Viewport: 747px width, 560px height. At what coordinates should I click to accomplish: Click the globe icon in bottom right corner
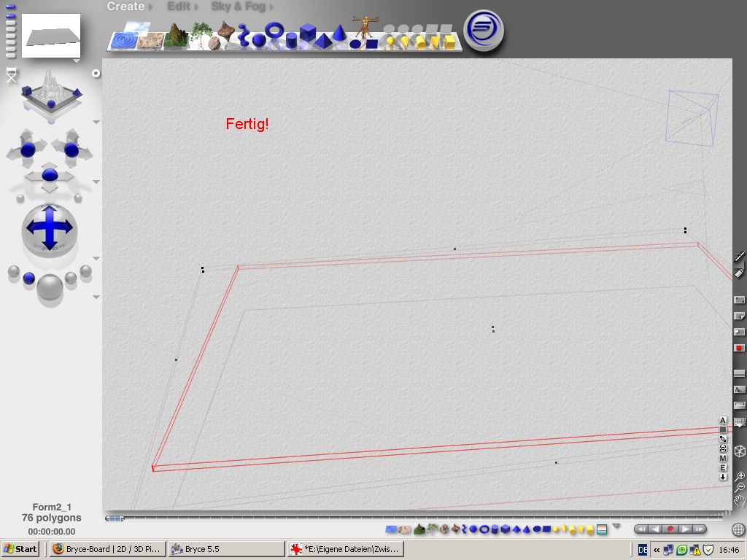pos(738,529)
